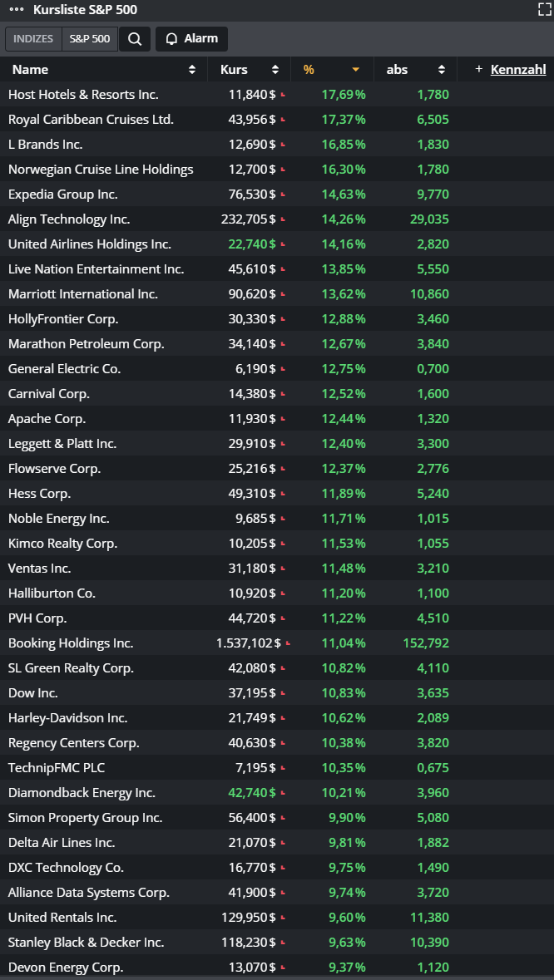Click Diamondback Energy price 42,740 $
The height and width of the screenshot is (980, 554).
point(252,792)
